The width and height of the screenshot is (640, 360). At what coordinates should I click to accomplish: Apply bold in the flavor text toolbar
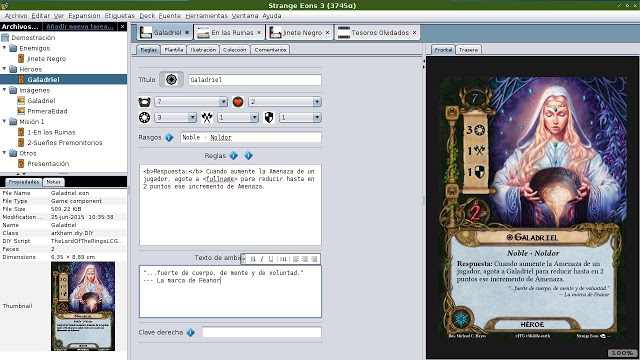click(x=253, y=259)
